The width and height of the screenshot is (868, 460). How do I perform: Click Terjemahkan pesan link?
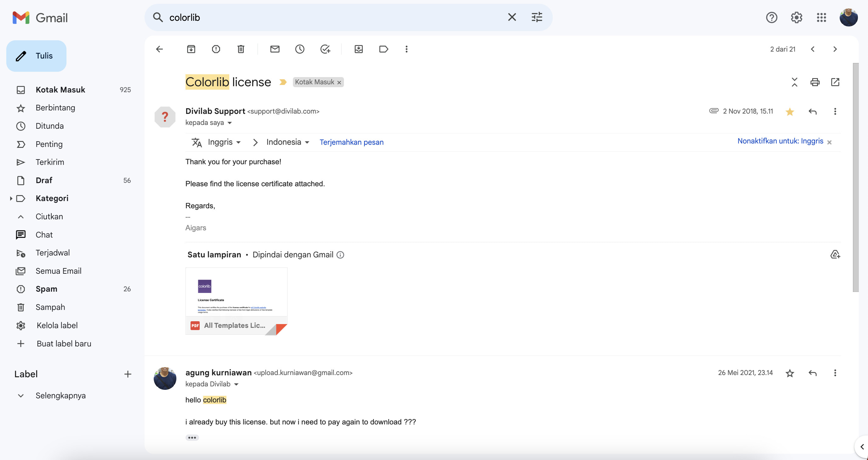click(x=351, y=142)
